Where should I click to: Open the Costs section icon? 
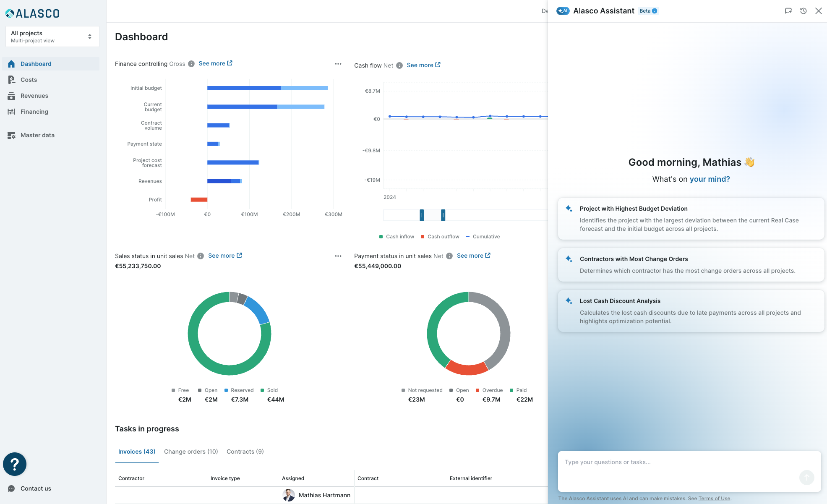coord(11,80)
